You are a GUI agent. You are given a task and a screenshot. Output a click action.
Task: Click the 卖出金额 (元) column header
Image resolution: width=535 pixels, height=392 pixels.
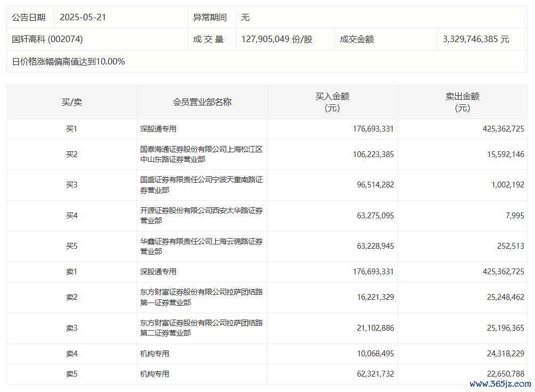tap(463, 102)
